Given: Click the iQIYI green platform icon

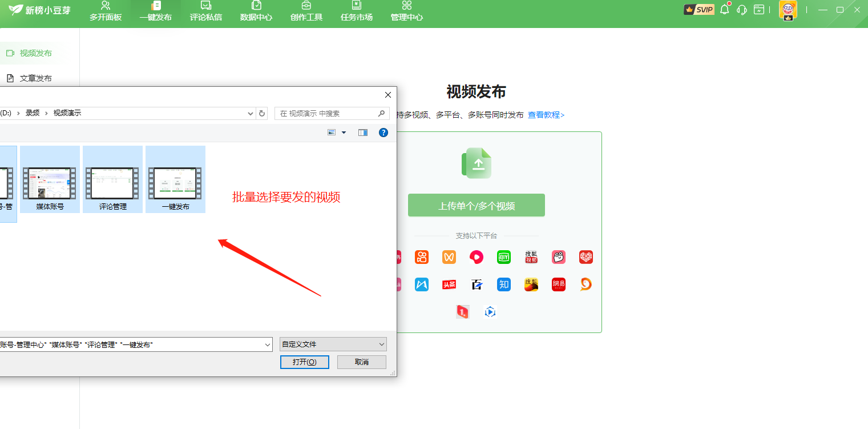Looking at the screenshot, I should pos(504,257).
